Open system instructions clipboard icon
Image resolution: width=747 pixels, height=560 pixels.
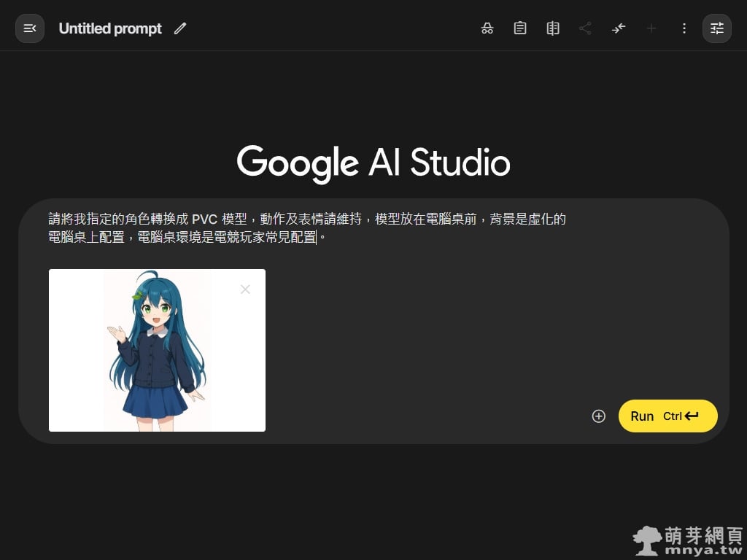[x=520, y=28]
